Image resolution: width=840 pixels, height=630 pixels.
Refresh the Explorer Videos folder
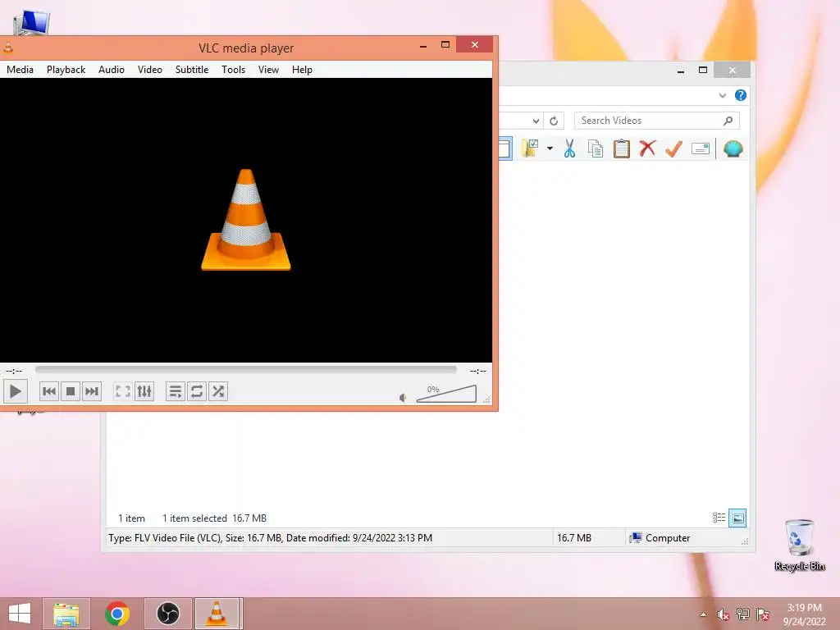click(554, 121)
